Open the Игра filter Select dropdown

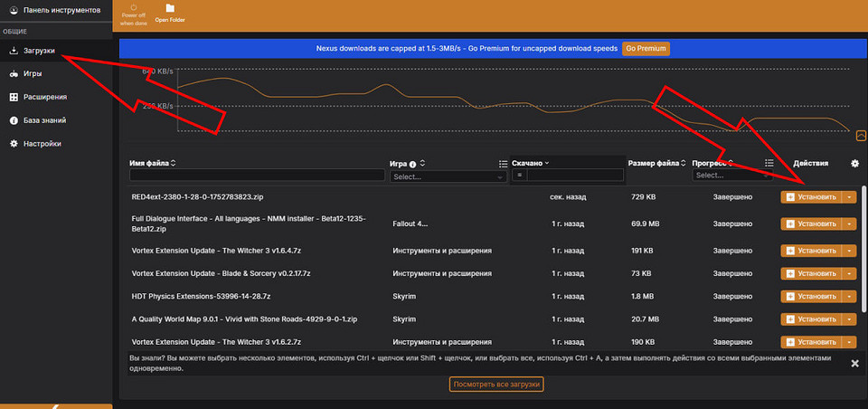(448, 176)
